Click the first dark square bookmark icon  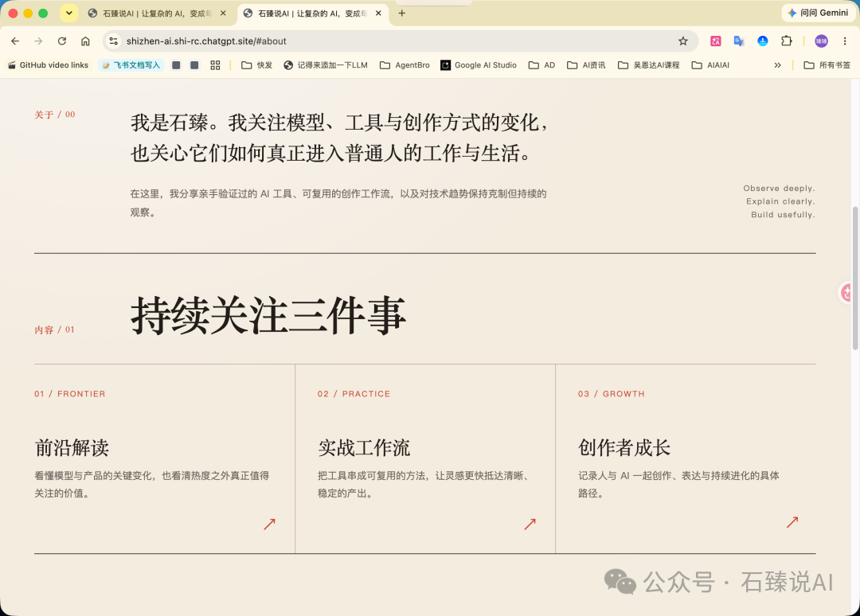(x=176, y=65)
